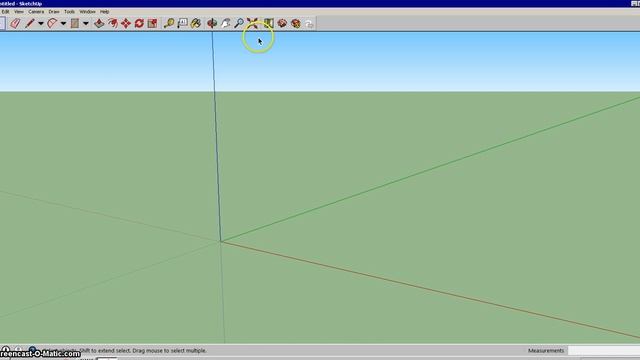Select the Eraser tool

(15, 23)
